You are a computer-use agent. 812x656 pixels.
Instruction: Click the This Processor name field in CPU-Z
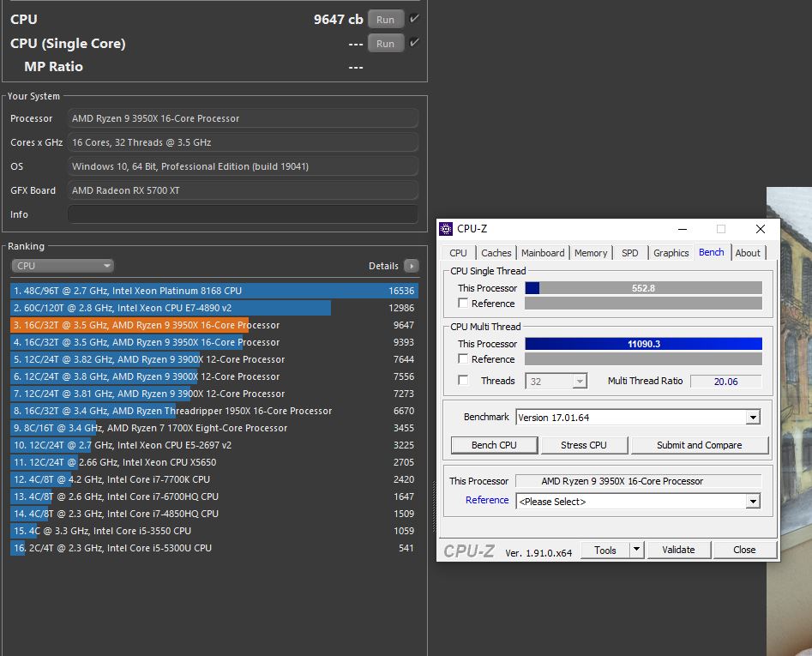tap(639, 481)
